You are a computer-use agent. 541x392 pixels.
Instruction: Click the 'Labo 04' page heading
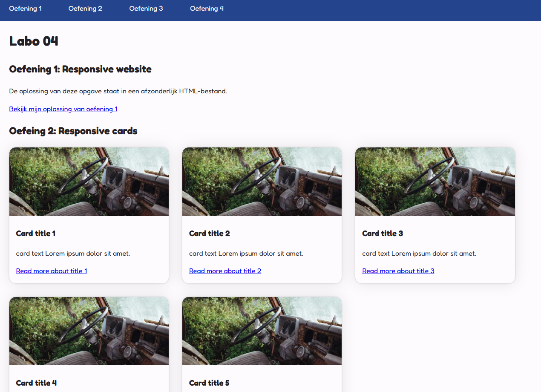click(34, 41)
